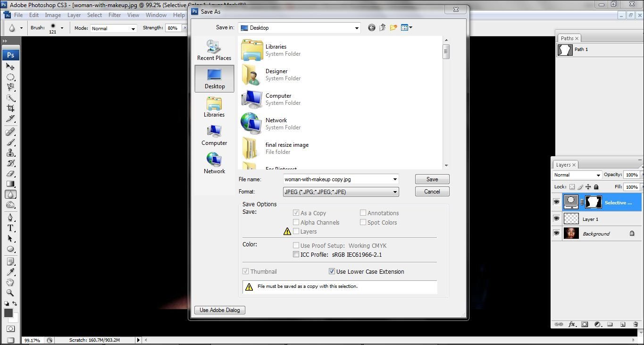Screen dimensions: 644x345
Task: Switch to the Paths panel tab
Action: pos(567,38)
